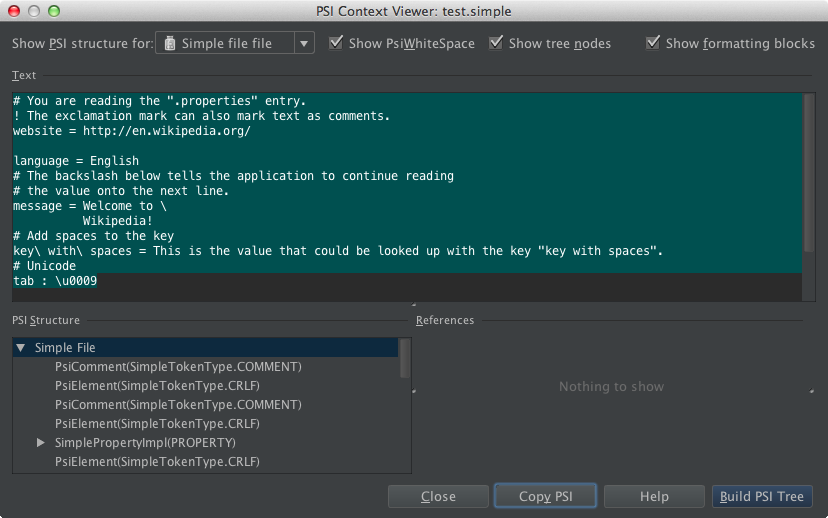Toggle Show PsiWhiteSpace checkbox
The height and width of the screenshot is (518, 828).
pyautogui.click(x=336, y=43)
